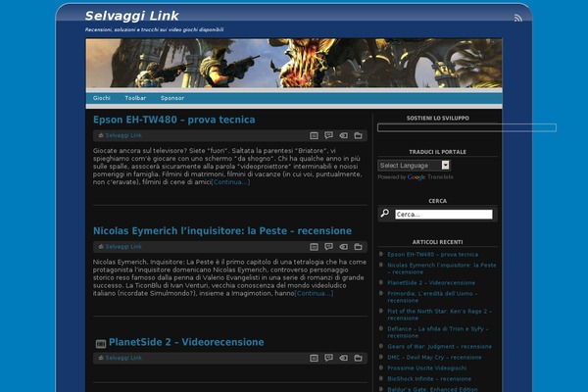This screenshot has height=392, width=588.
Task: Open sidebar link Primordia: L'eredità dell'Uomo
Action: tap(432, 297)
